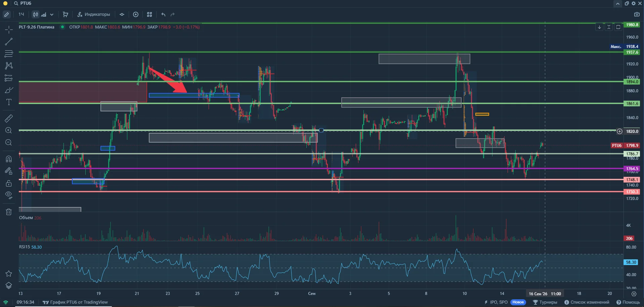Click the trash icon to remove drawings
Screen dimensions: 644x307
[9, 212]
